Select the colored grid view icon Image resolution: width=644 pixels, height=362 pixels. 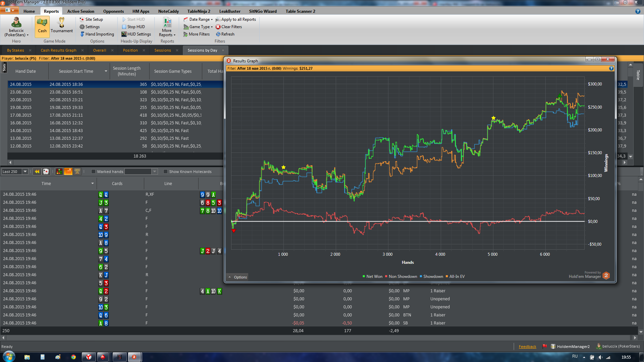pos(59,172)
